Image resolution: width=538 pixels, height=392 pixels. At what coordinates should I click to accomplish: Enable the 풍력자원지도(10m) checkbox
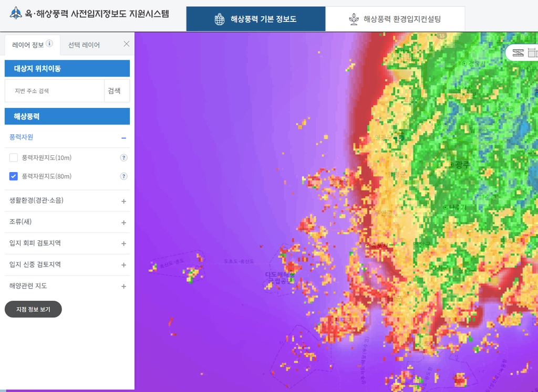click(13, 157)
